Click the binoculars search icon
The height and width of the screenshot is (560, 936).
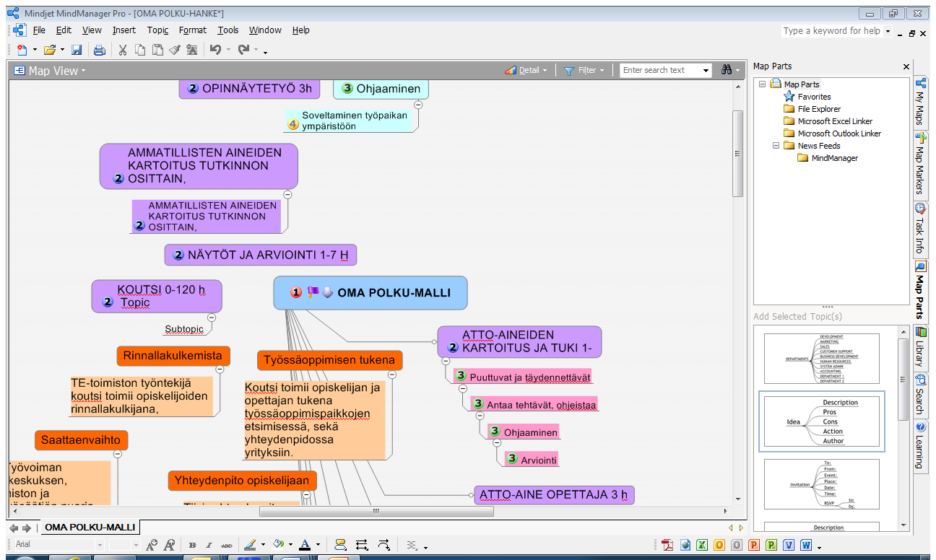click(x=727, y=70)
